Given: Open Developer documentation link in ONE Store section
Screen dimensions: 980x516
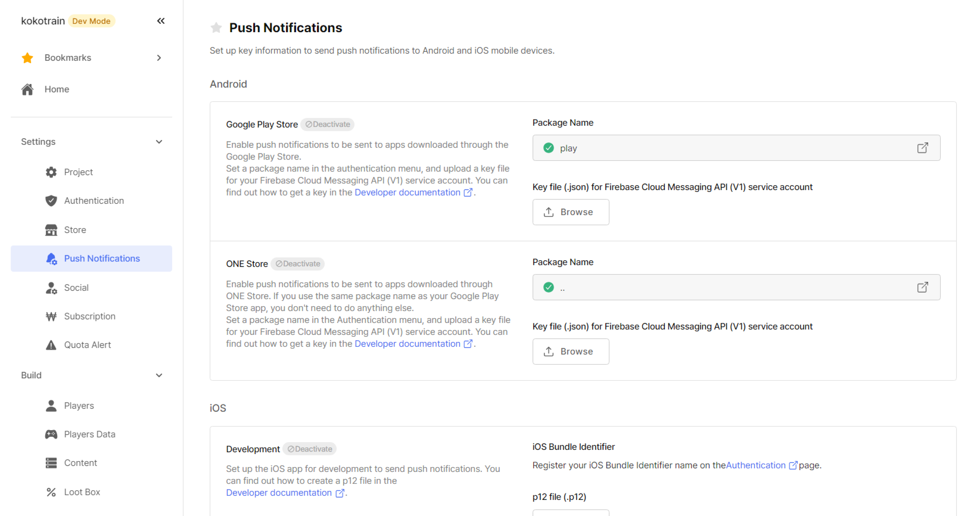Looking at the screenshot, I should point(414,344).
